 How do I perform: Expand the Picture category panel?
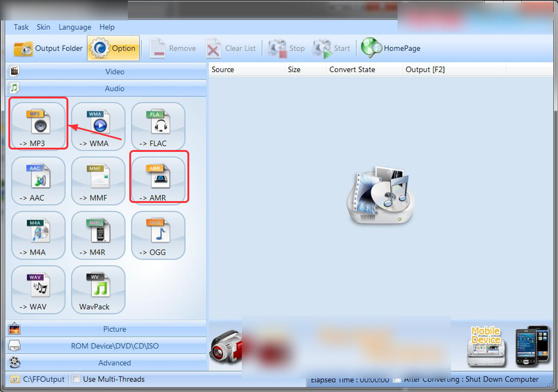pos(106,329)
